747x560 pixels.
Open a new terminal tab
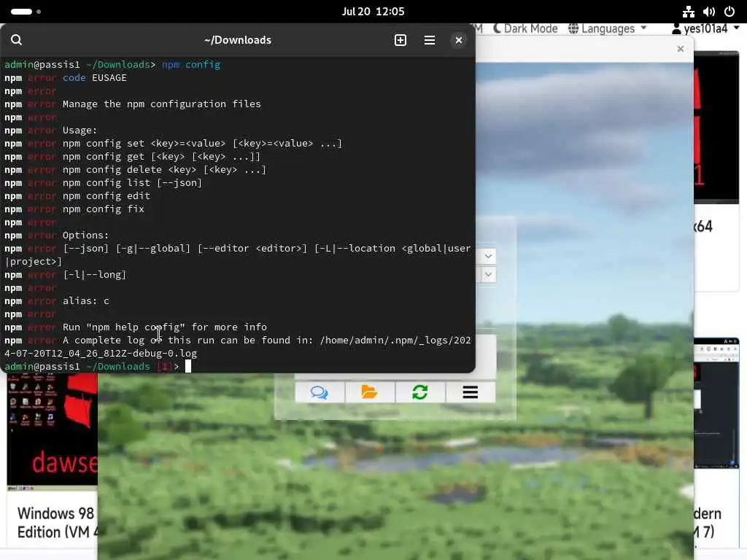[x=400, y=40]
